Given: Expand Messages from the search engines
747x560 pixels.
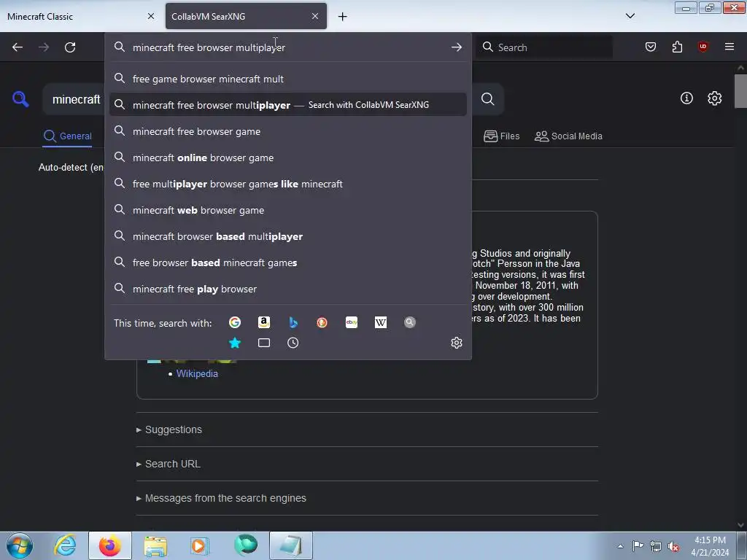Looking at the screenshot, I should pos(221,498).
